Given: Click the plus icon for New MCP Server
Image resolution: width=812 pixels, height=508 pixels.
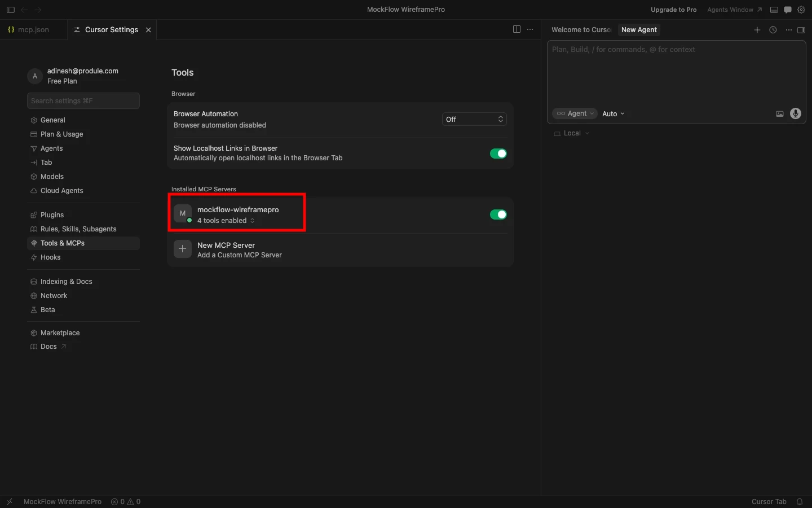Looking at the screenshot, I should click(x=183, y=249).
